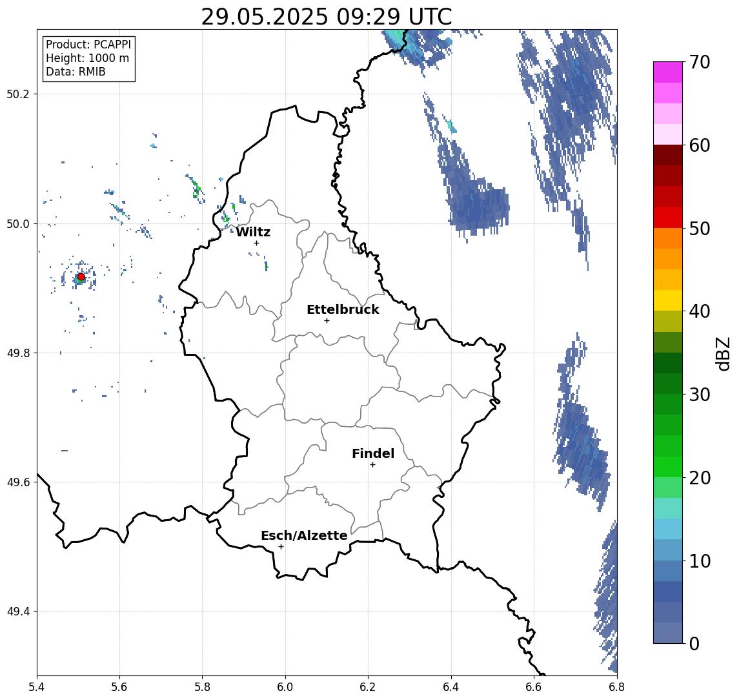The width and height of the screenshot is (739, 700).
Task: Click the magenta 70 dBZ colorbar segment
Action: (x=668, y=72)
